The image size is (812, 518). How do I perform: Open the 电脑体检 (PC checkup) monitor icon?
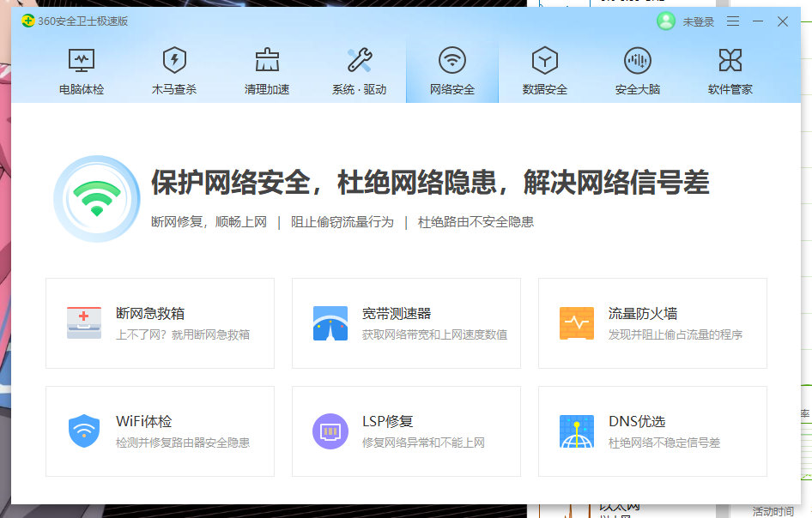coord(82,60)
